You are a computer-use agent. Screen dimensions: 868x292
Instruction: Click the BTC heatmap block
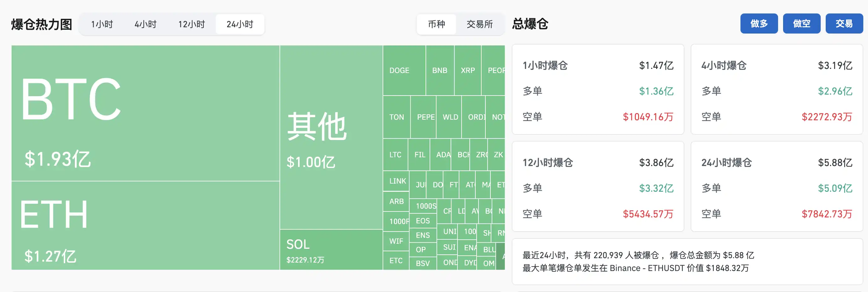146,113
